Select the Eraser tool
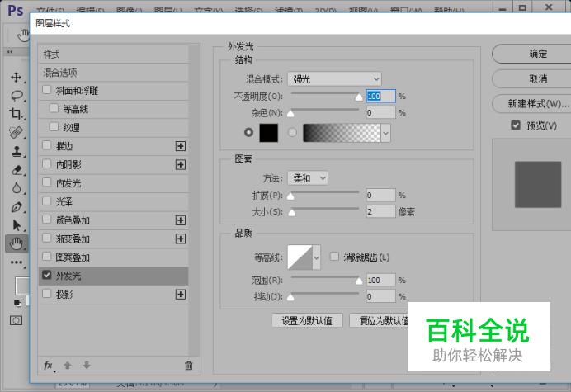571x392 pixels. pyautogui.click(x=17, y=170)
